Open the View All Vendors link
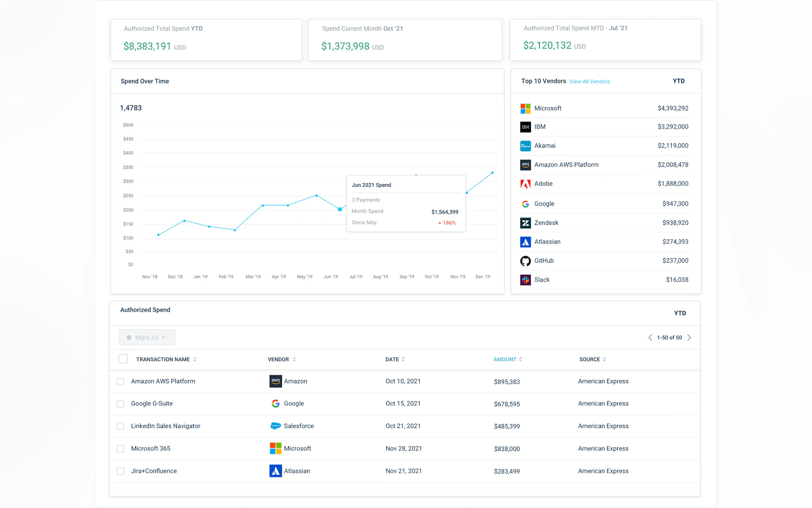 [589, 82]
